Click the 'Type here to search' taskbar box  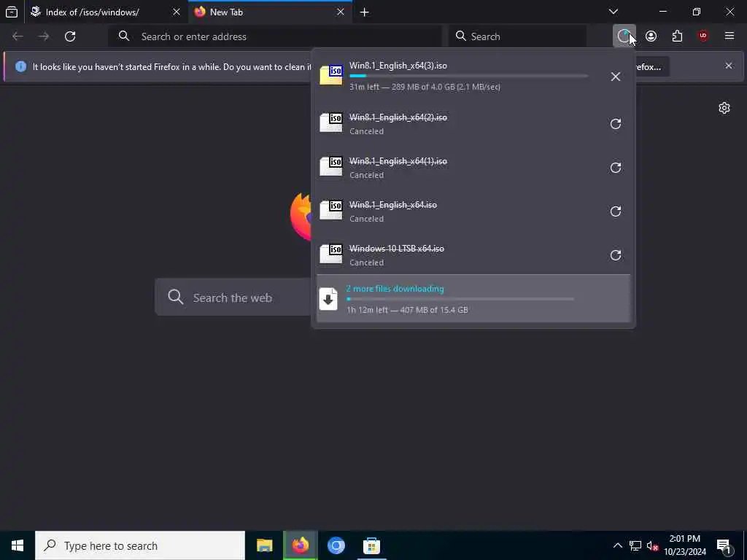[x=140, y=545]
